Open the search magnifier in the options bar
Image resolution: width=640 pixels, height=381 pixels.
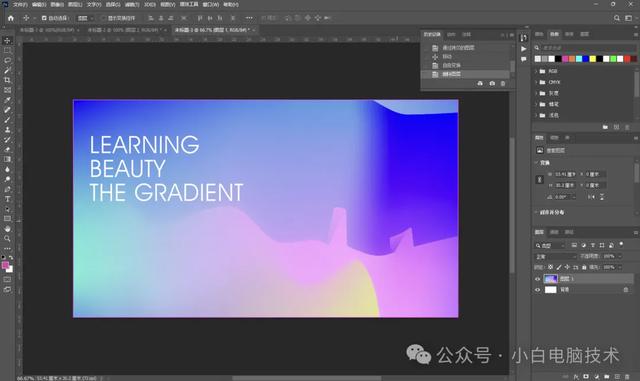click(x=617, y=18)
